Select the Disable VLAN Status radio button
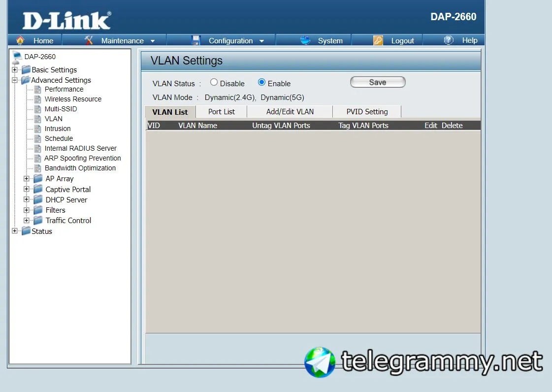The height and width of the screenshot is (392, 552). 214,82
